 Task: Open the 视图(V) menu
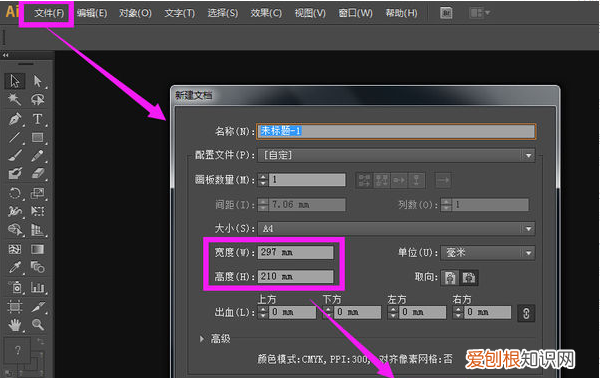310,13
